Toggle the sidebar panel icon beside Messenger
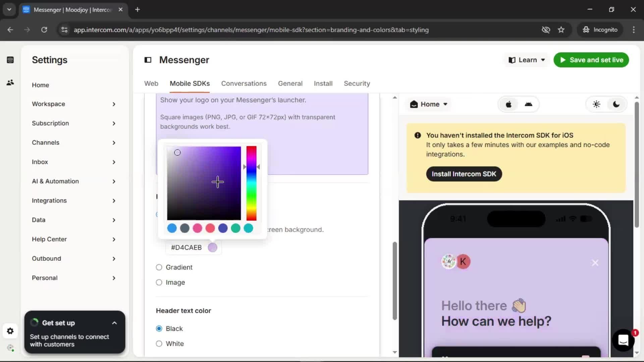This screenshot has height=362, width=644. point(148,60)
